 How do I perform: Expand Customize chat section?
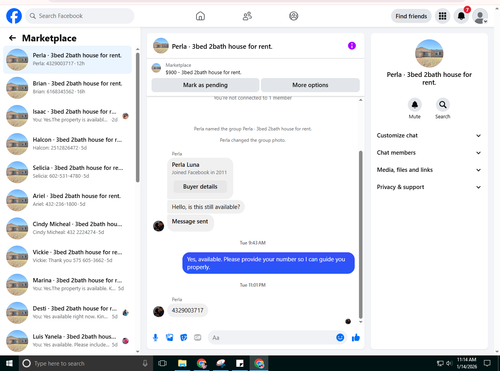[x=429, y=135]
